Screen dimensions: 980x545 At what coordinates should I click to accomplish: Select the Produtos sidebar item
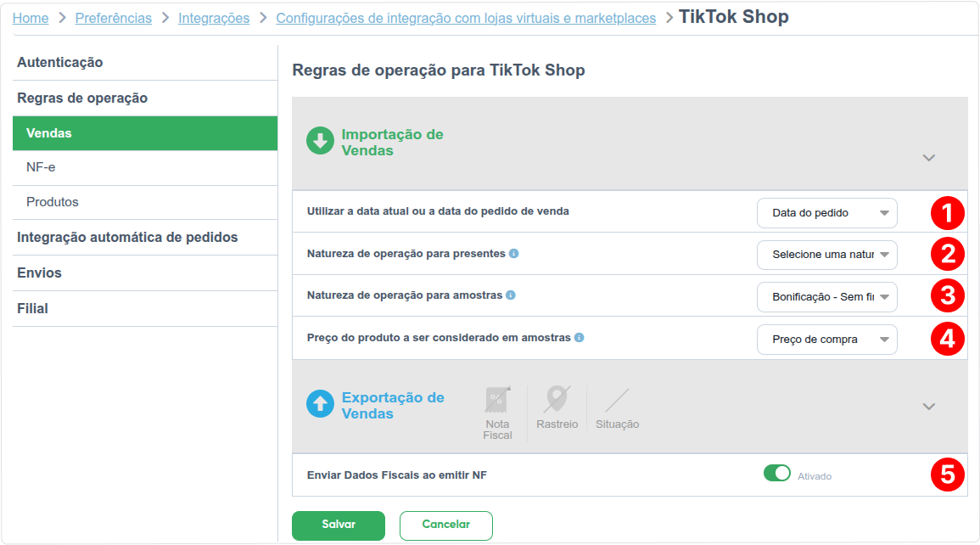[x=145, y=203]
